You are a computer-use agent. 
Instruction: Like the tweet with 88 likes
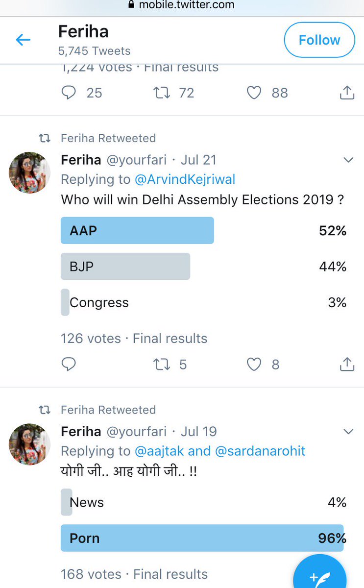[254, 93]
